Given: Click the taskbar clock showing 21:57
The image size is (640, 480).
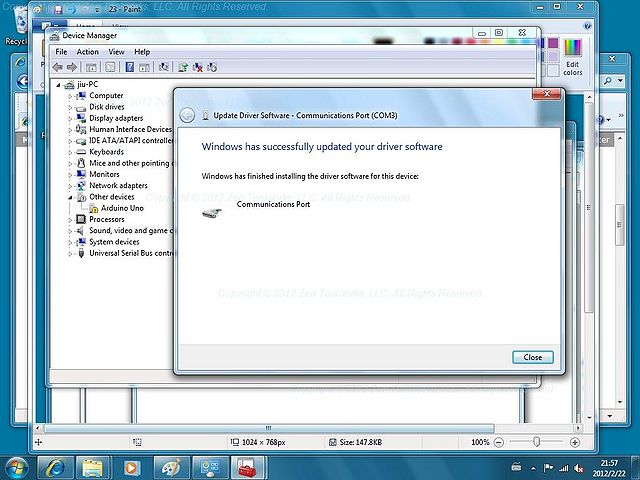Looking at the screenshot, I should tap(609, 468).
